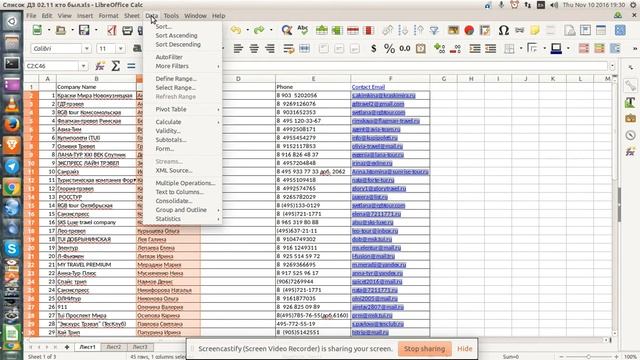The width and height of the screenshot is (640, 360).
Task: Run the Spelling check Abc icon
Action: click(302, 30)
